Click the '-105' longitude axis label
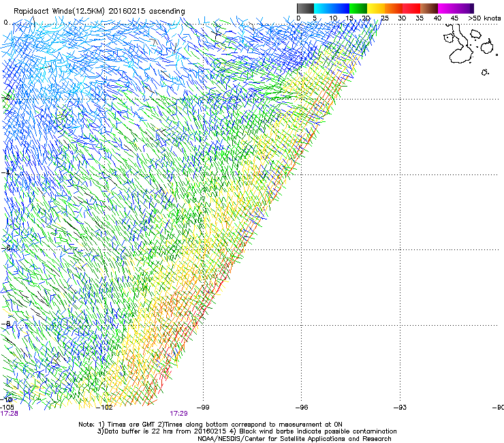Screen dimensions: 504x443 tap(7, 408)
